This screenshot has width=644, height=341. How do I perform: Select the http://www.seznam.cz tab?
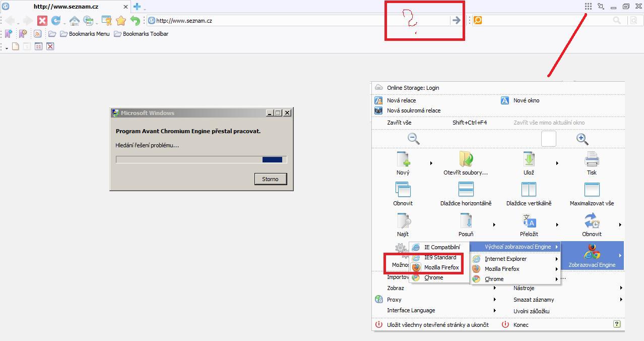point(66,7)
